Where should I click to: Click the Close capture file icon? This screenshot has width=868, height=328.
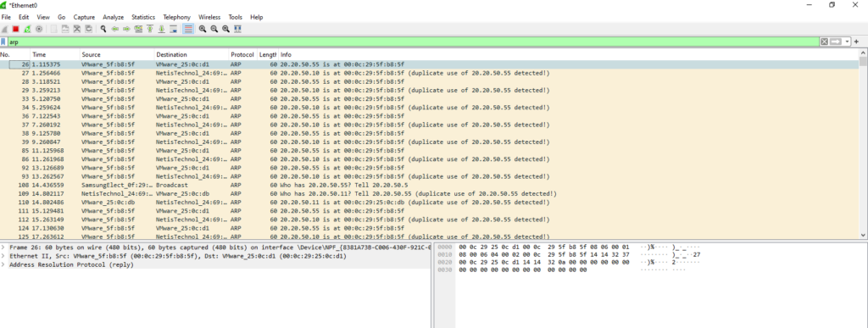77,29
